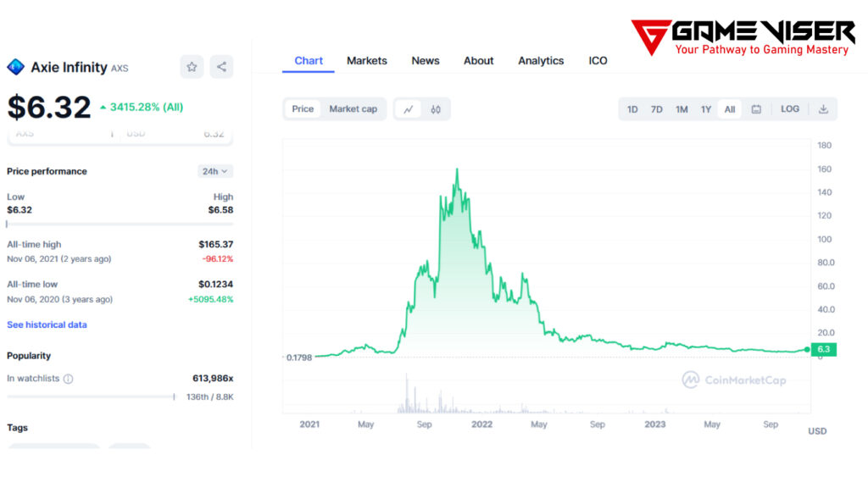
Task: Open the calendar date range picker
Action: pos(756,109)
